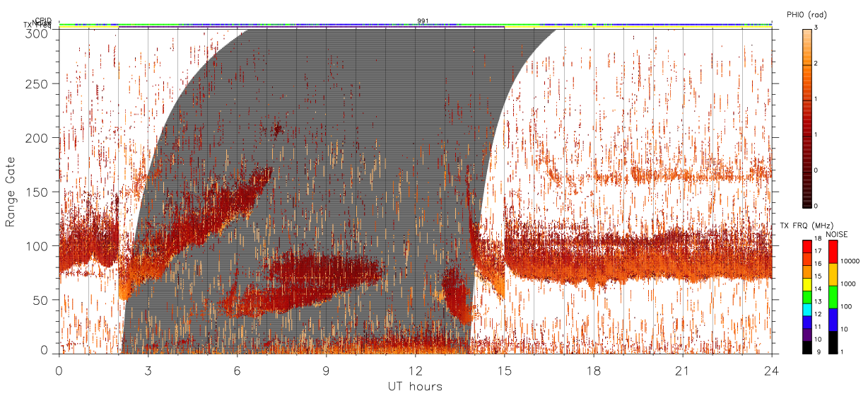Image resolution: width=868 pixels, height=401 pixels.
Task: Click TX FRQ legend label "13"
Action: [x=818, y=301]
